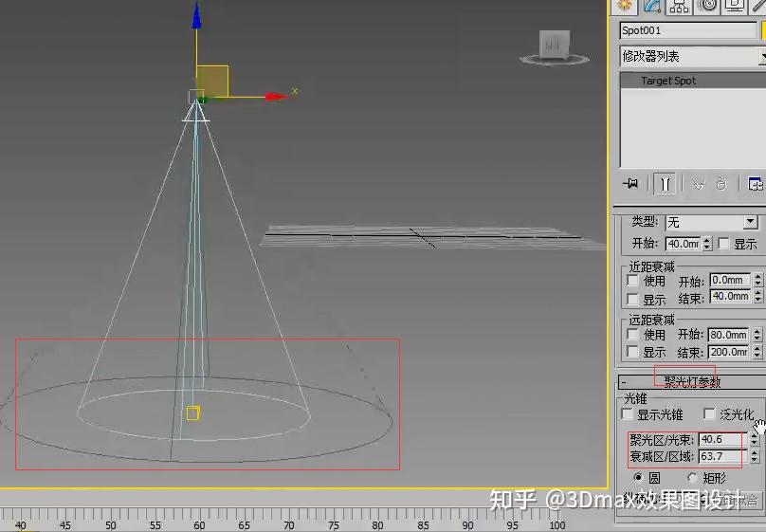Click near attenuation 结束 spinner

(x=757, y=297)
